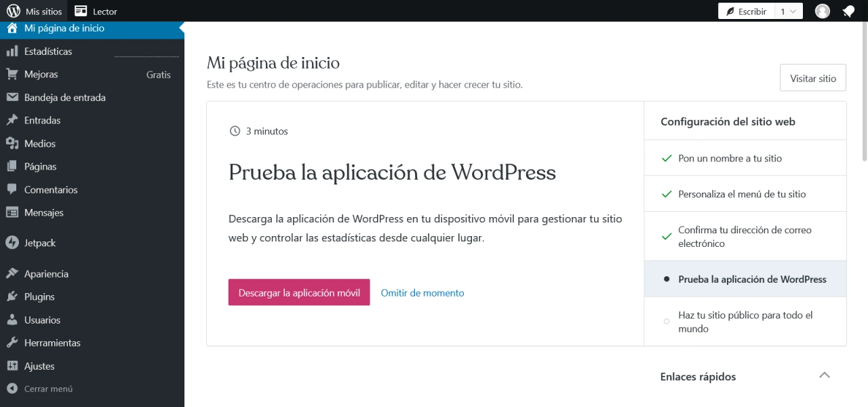This screenshot has height=407, width=868.
Task: Open Mensajes menu item
Action: [x=92, y=213]
